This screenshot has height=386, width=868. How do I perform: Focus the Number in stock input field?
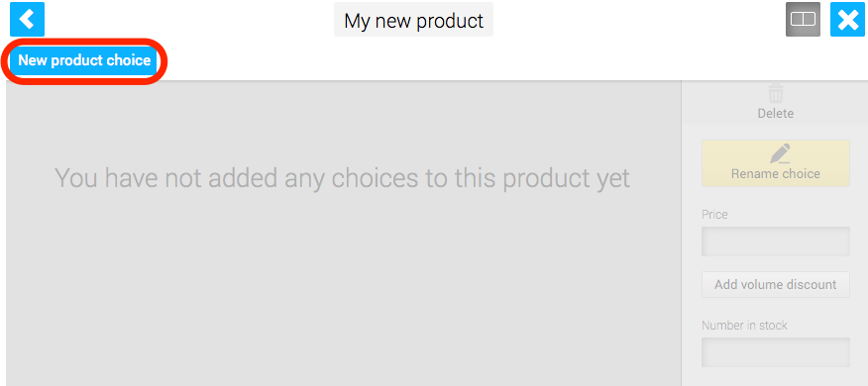coord(776,352)
